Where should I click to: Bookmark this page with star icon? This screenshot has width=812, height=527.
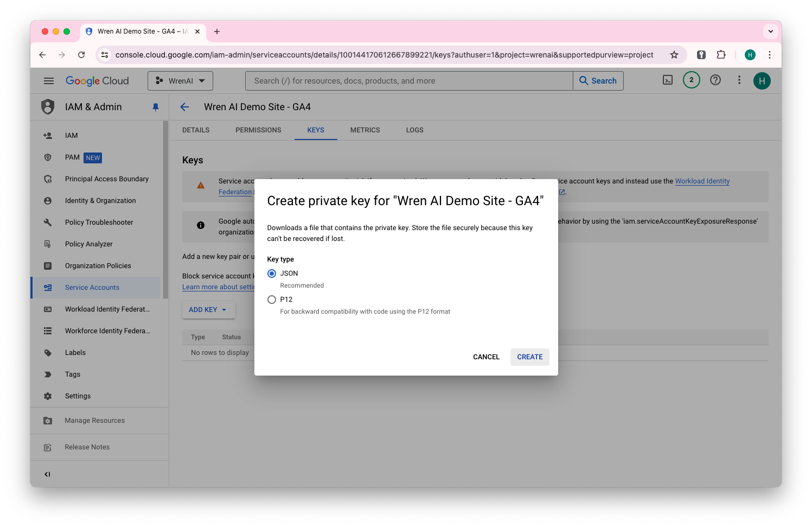[x=674, y=55]
